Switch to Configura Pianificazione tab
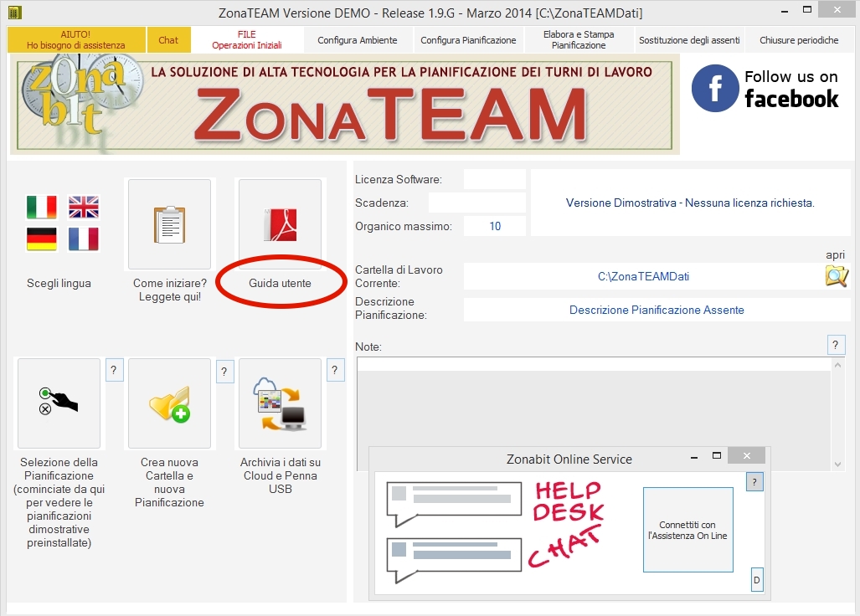This screenshot has height=616, width=860. [468, 40]
